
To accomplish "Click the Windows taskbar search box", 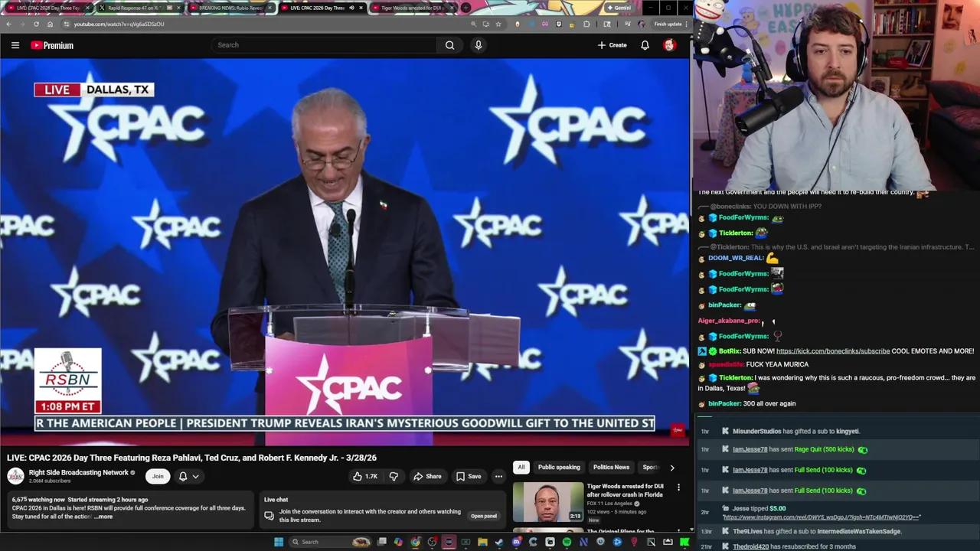I will [330, 542].
